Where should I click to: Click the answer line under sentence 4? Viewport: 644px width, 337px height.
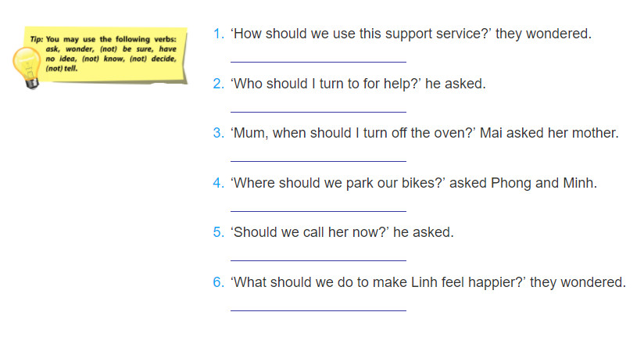318,211
